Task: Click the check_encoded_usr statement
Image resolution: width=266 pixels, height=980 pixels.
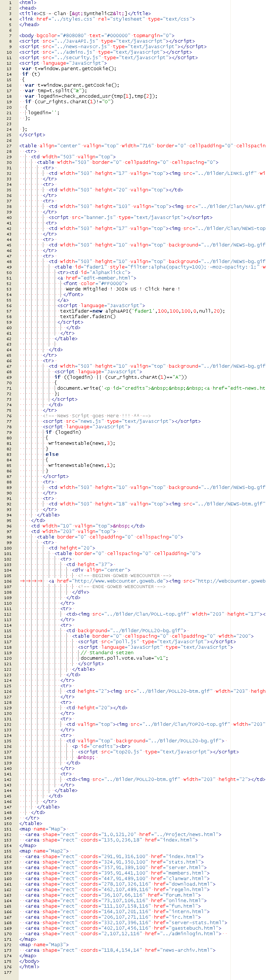Action: click(91, 96)
